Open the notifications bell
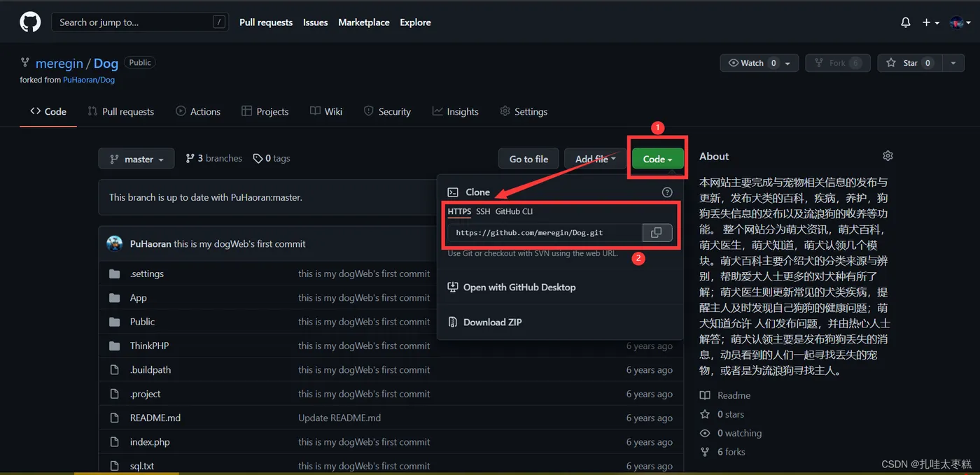Screen dimensions: 980x475 tap(906, 22)
